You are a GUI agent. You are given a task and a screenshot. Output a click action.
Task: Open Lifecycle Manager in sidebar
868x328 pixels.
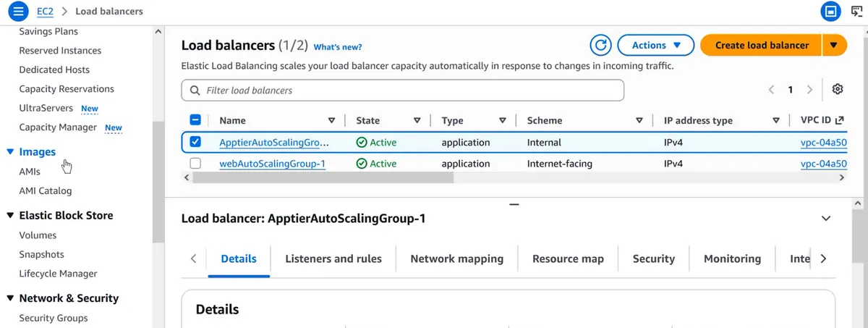point(58,274)
